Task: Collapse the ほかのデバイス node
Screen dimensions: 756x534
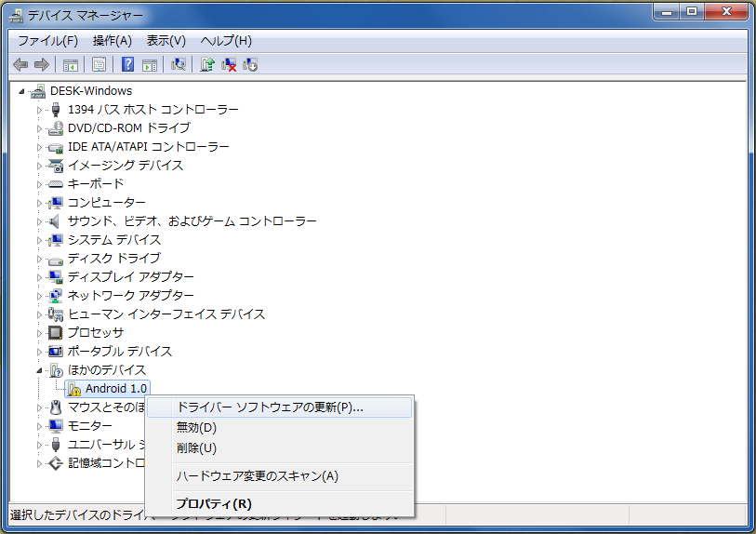Action: click(x=39, y=370)
